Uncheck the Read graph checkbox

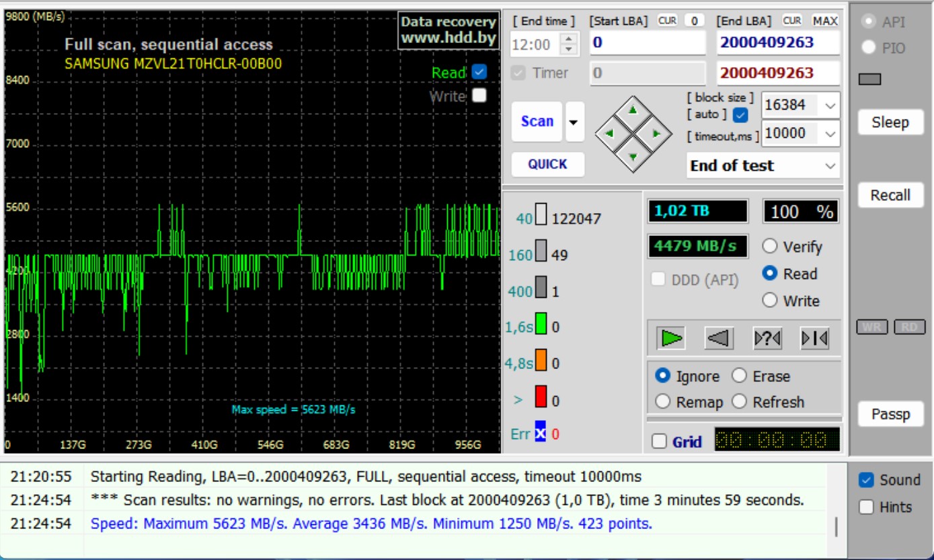[x=479, y=72]
